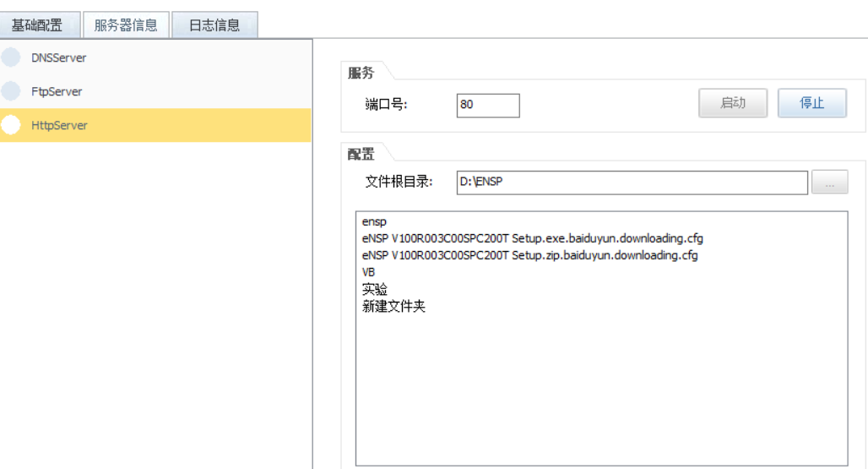The width and height of the screenshot is (868, 469).
Task: Select FtpServer in the server list
Action: 155,91
